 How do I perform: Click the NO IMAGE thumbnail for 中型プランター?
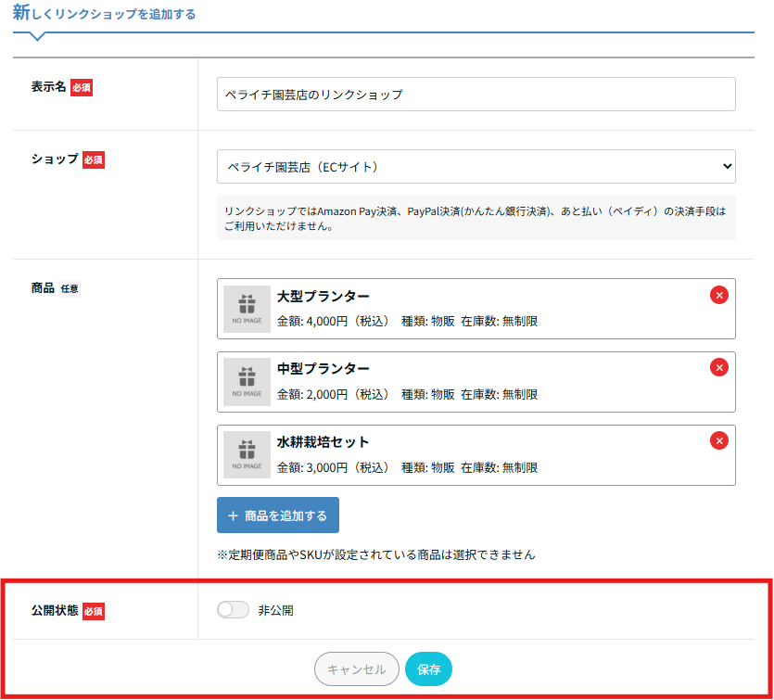pos(247,382)
